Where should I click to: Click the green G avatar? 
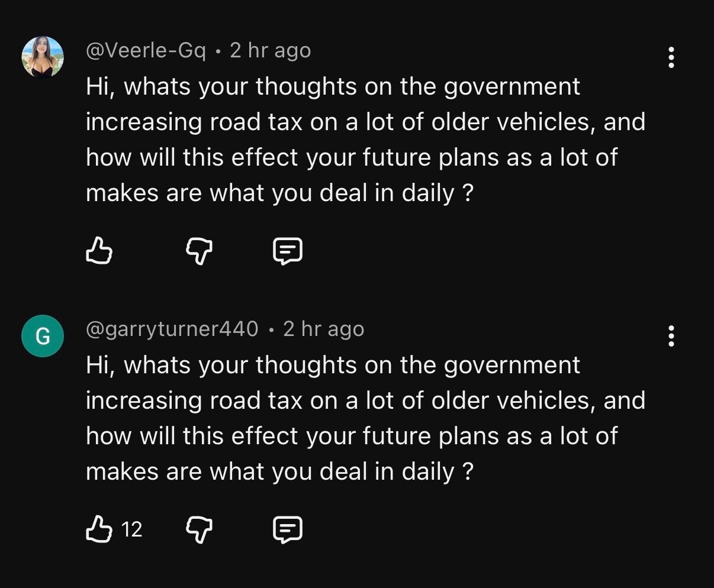(x=43, y=335)
